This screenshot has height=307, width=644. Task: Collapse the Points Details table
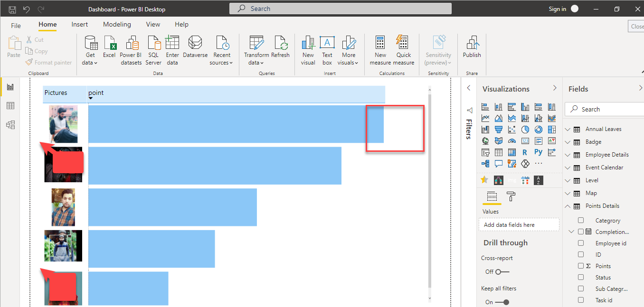point(567,206)
